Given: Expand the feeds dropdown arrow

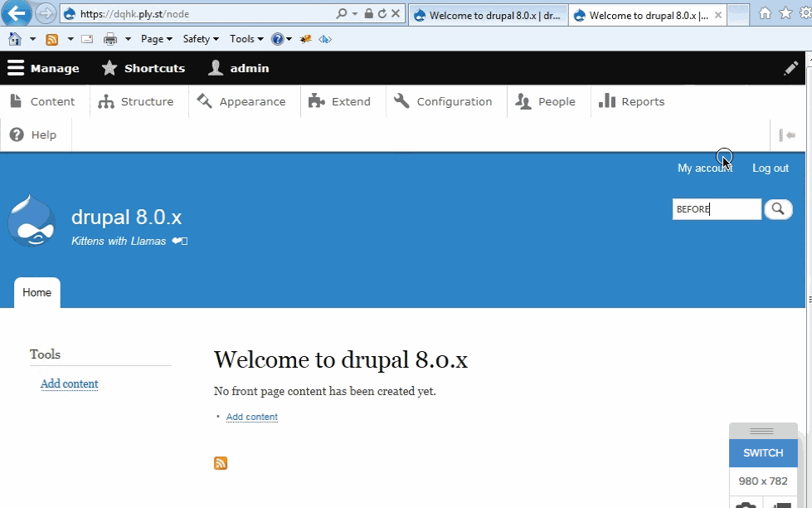Looking at the screenshot, I should 71,39.
